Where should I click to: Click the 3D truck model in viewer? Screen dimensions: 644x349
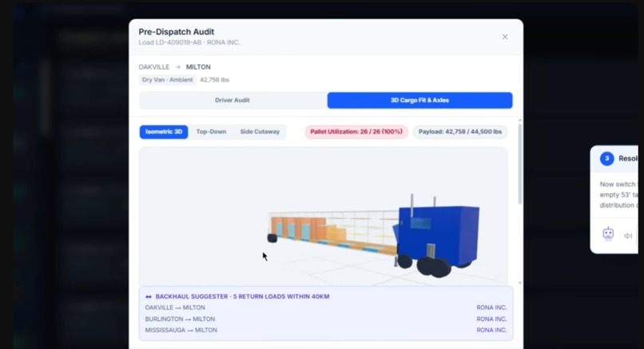374,234
